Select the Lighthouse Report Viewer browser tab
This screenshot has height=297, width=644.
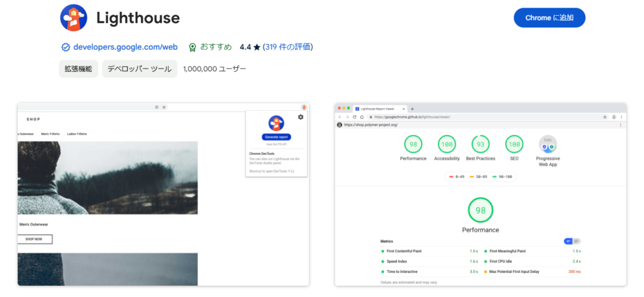(380, 109)
